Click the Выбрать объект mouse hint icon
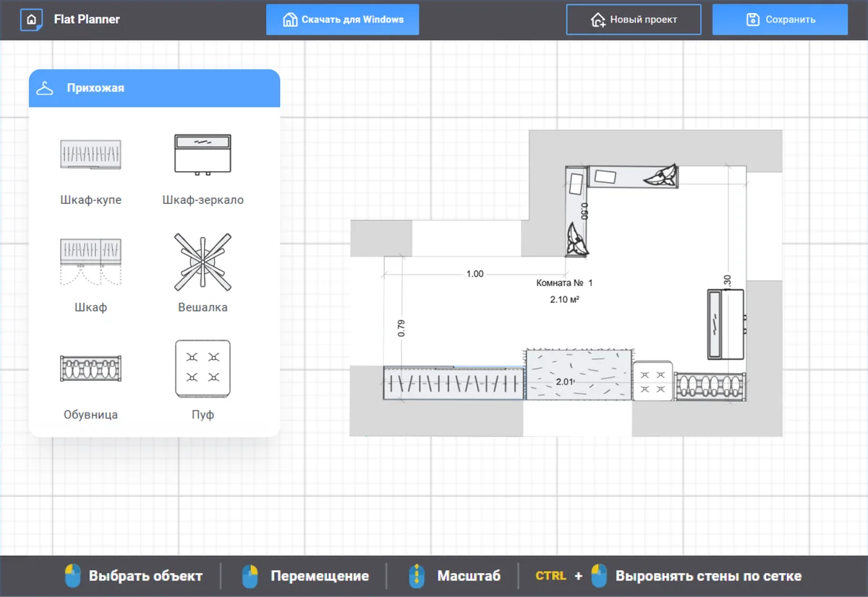 tap(73, 576)
